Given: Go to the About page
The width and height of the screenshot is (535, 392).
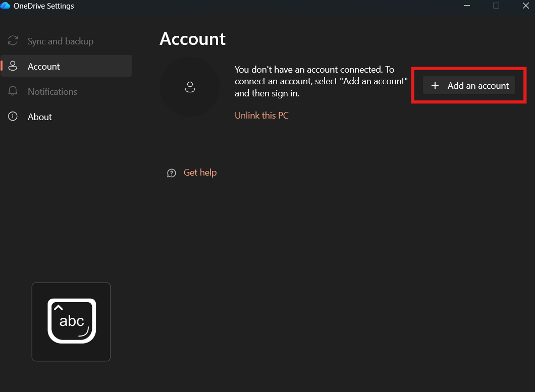Looking at the screenshot, I should pos(67,117).
